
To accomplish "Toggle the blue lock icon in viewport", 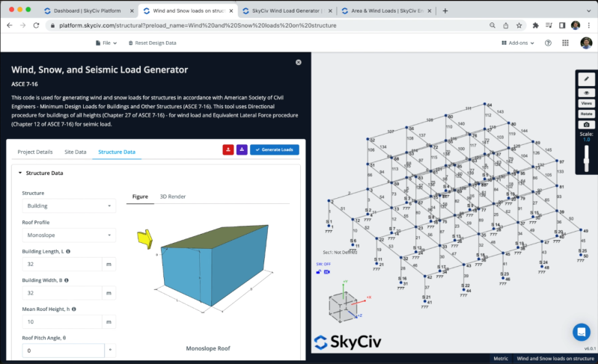I will coord(318,272).
